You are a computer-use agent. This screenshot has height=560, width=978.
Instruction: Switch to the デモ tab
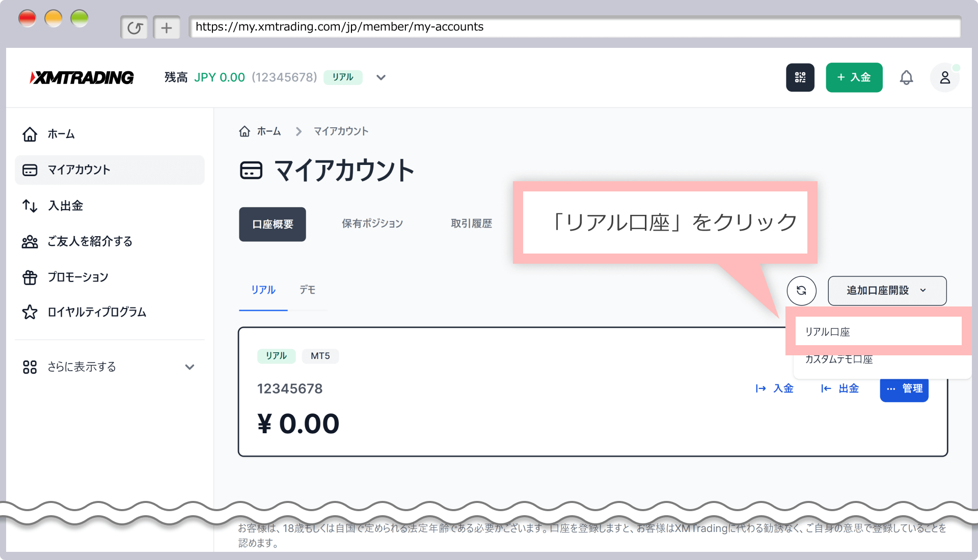(x=307, y=290)
